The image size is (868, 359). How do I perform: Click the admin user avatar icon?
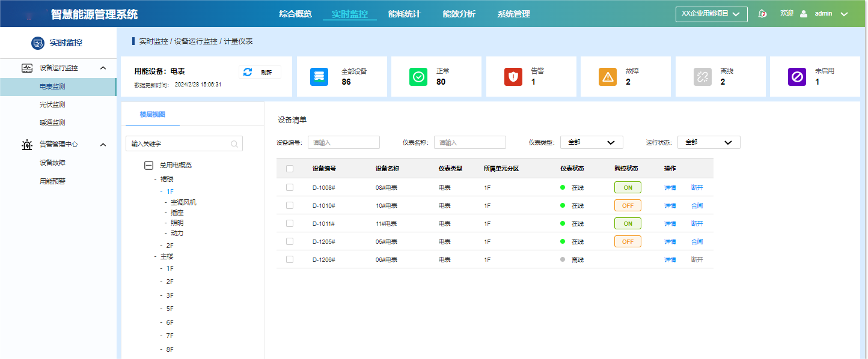click(804, 13)
